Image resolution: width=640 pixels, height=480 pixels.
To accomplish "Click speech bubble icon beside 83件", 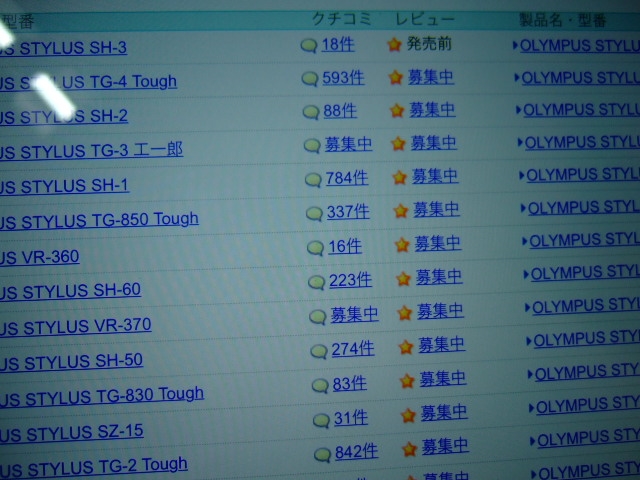I will click(320, 385).
